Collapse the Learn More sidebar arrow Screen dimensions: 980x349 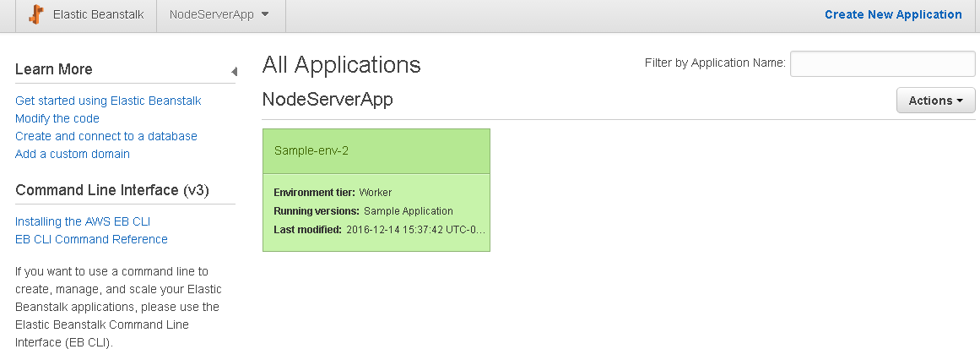tap(235, 72)
